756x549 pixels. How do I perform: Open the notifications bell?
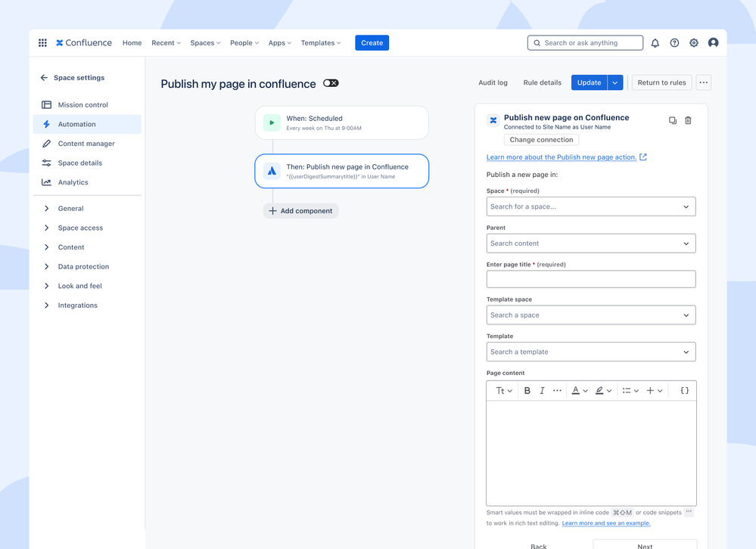[x=655, y=43]
